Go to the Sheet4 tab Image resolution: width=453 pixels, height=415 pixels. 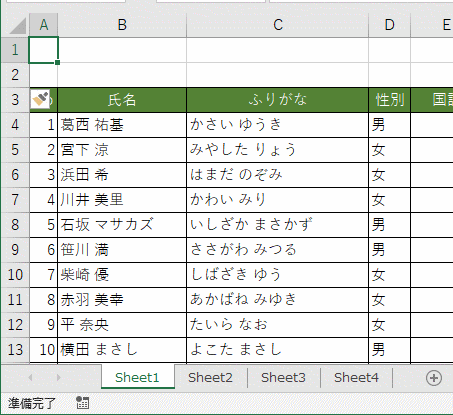click(356, 378)
